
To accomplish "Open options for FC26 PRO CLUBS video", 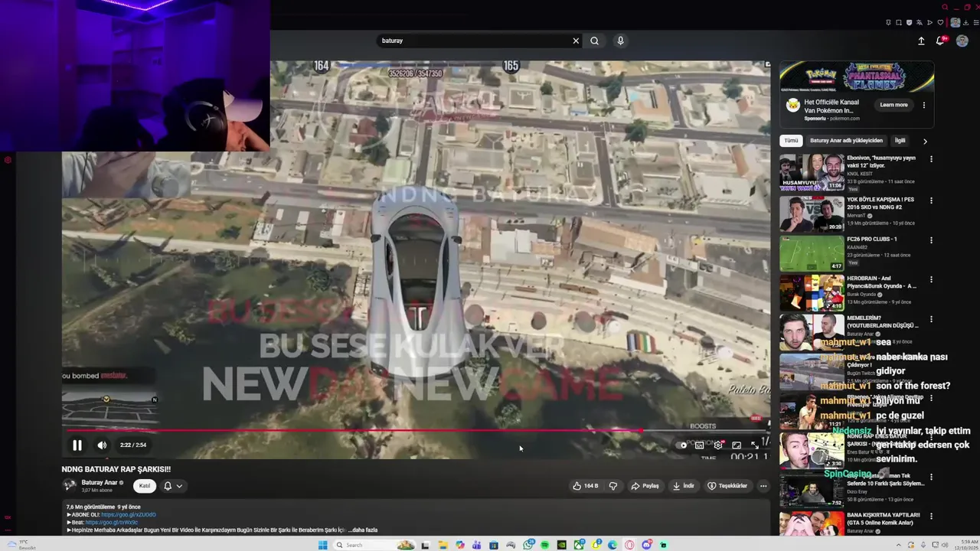I will [931, 240].
